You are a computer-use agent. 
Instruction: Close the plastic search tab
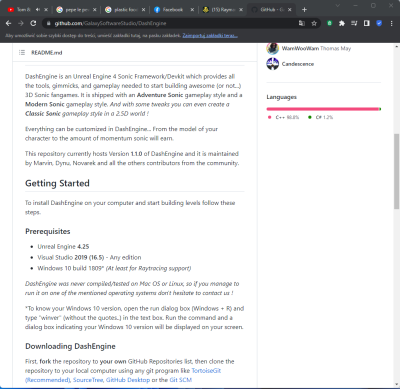(143, 10)
